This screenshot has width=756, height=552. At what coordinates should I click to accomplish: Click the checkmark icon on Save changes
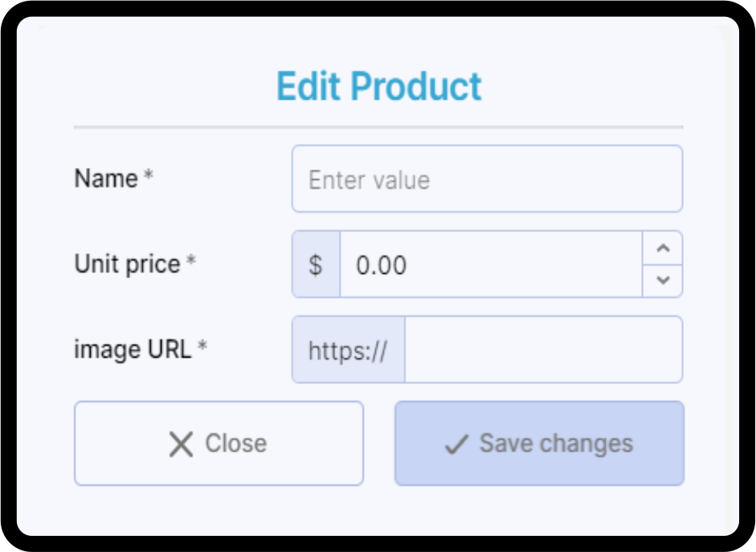point(456,444)
